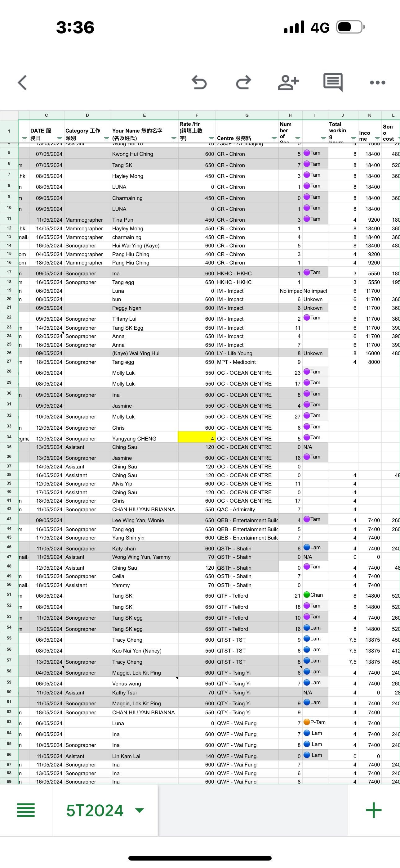Open filter for DATE column
The height and width of the screenshot is (868, 400).
tap(60, 138)
